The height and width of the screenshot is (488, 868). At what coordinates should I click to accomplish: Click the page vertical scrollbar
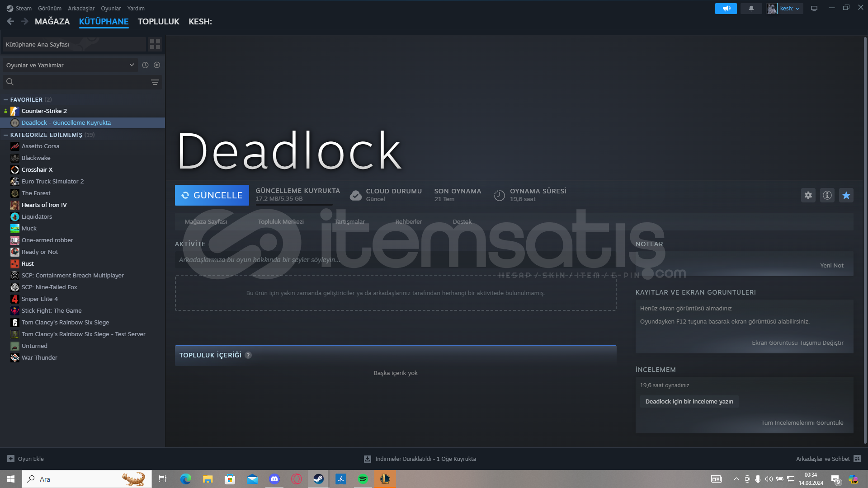click(865, 239)
